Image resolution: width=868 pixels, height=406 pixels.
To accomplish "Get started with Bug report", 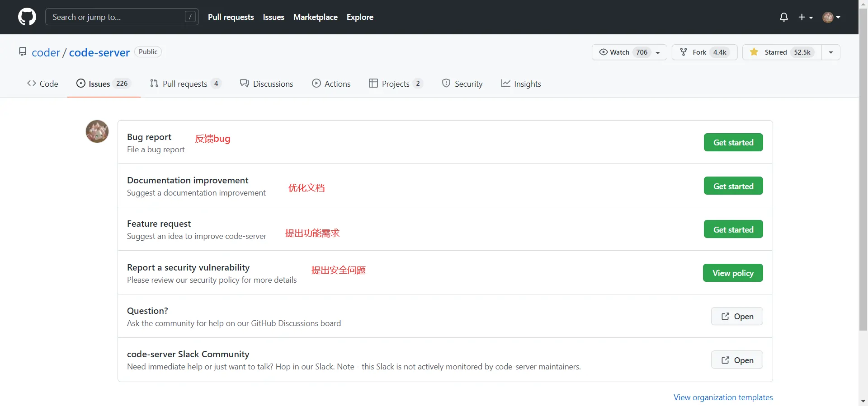I will click(x=733, y=142).
